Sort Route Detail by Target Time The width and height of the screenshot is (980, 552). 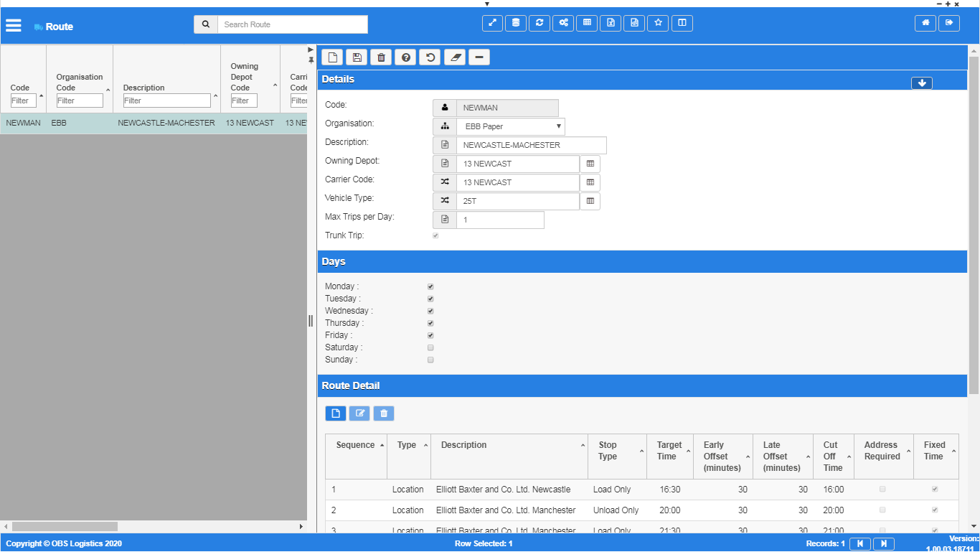[688, 451]
